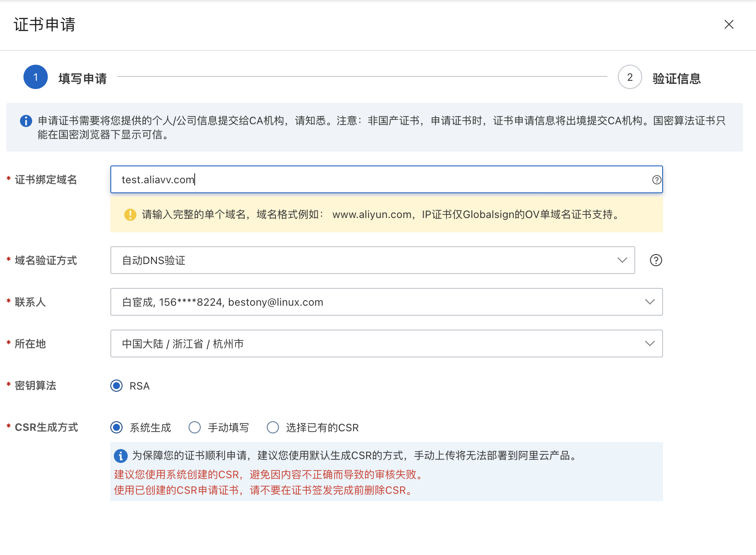Click the 验证信息 step label
The width and height of the screenshot is (756, 555).
676,79
